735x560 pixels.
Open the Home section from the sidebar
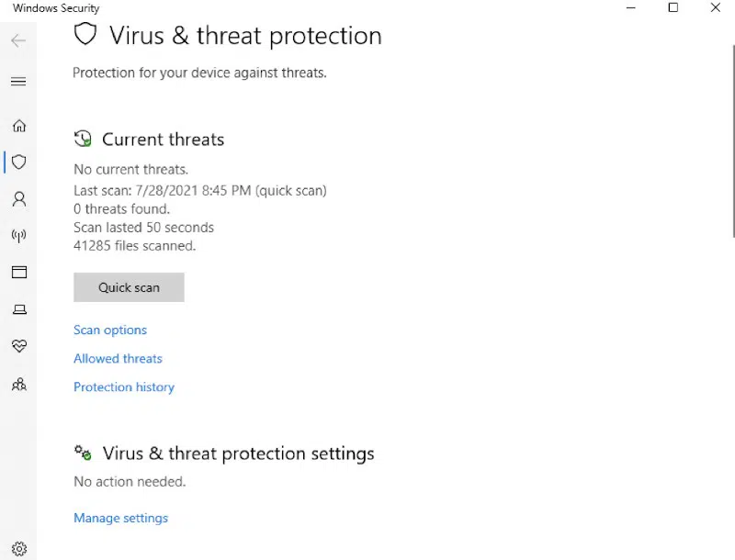(19, 126)
